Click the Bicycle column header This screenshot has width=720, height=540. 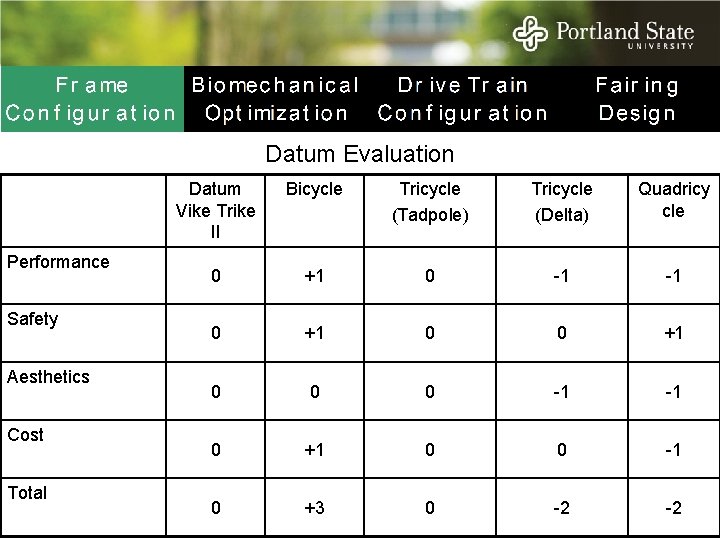tap(314, 189)
